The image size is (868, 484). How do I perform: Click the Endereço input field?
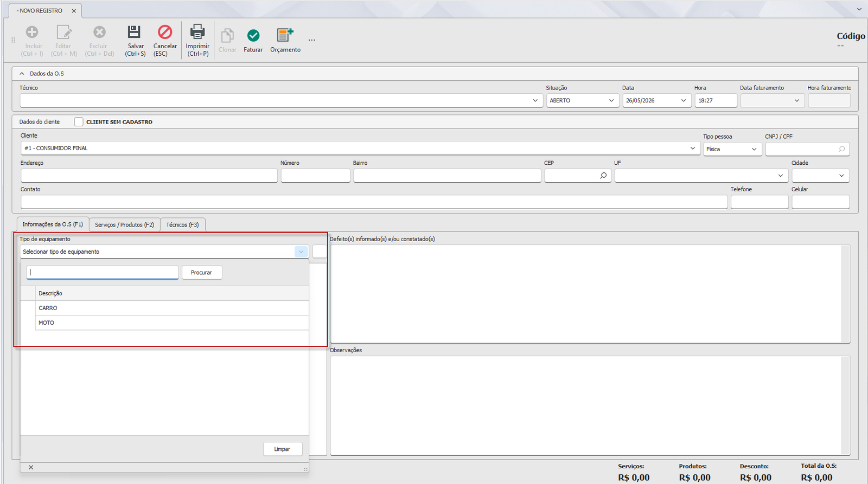tap(149, 176)
